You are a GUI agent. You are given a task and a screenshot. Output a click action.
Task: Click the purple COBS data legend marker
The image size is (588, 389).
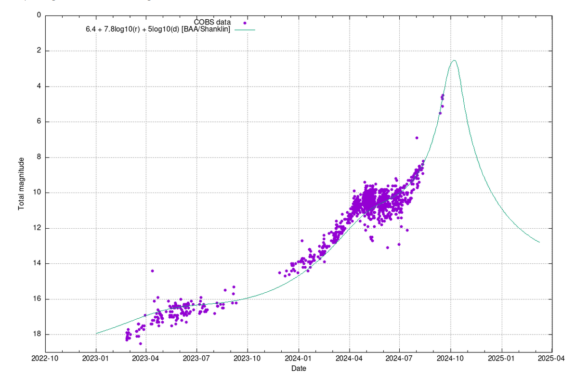point(245,22)
